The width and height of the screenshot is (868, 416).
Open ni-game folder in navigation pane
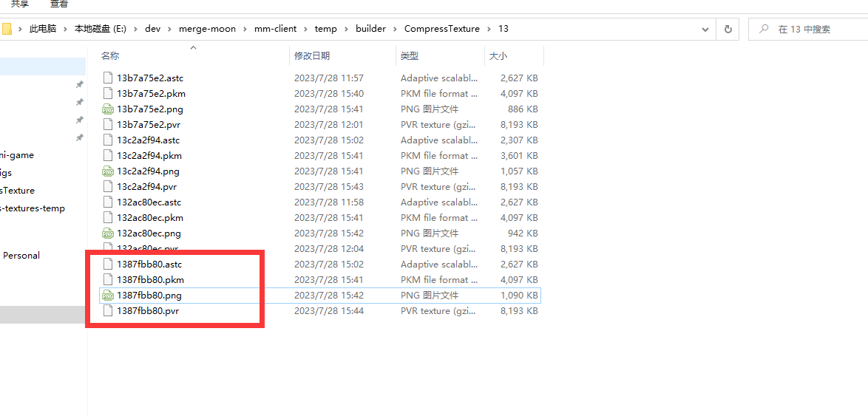(x=17, y=155)
